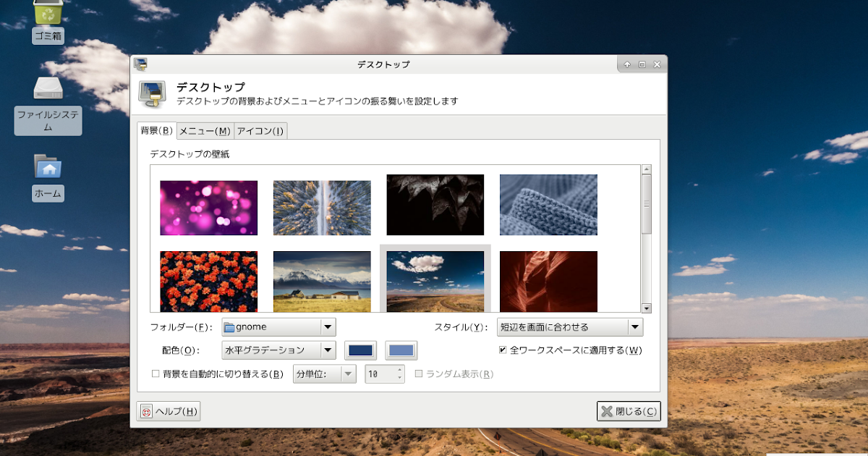Switch to the 背景(B) tab
Screen dimensions: 868x456
(x=156, y=130)
